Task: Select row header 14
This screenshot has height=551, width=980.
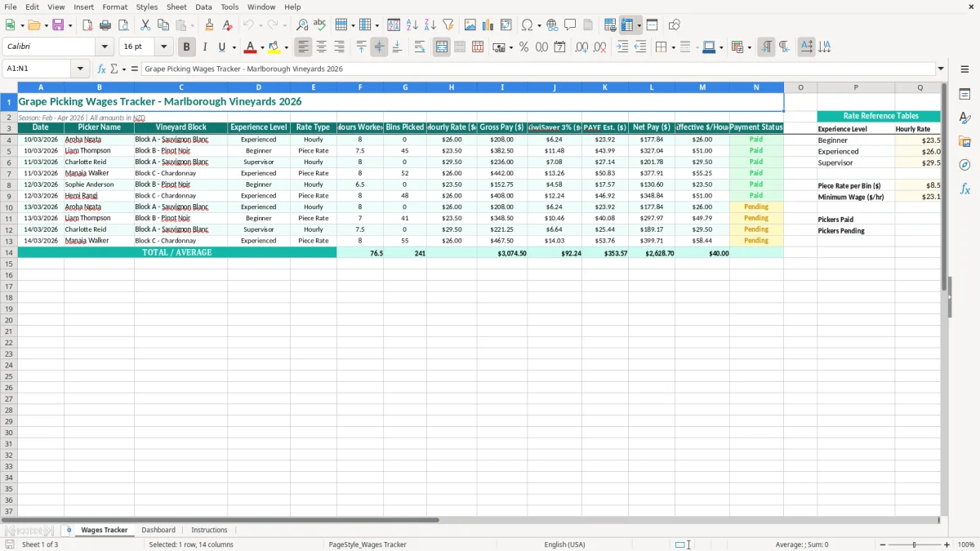Action: pyautogui.click(x=8, y=252)
